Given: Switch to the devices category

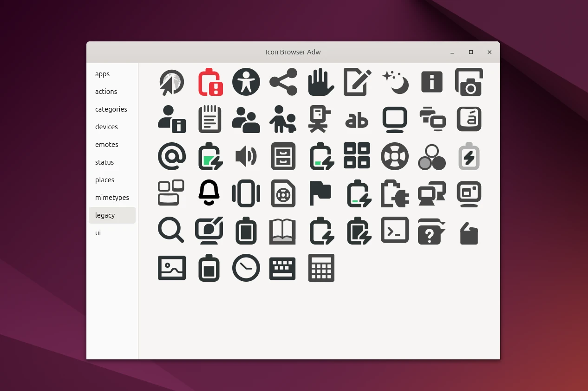Looking at the screenshot, I should pyautogui.click(x=106, y=126).
